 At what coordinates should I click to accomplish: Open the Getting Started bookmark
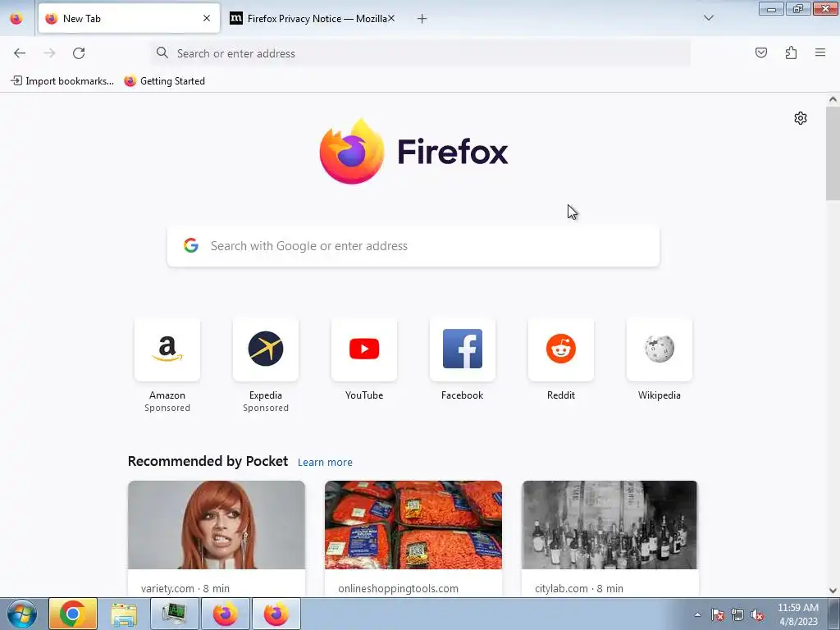point(164,81)
